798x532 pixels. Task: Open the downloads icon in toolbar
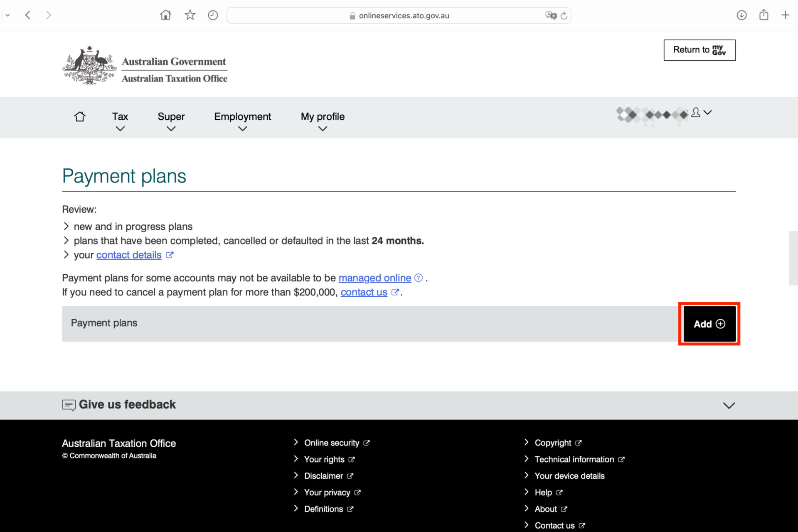pyautogui.click(x=741, y=15)
